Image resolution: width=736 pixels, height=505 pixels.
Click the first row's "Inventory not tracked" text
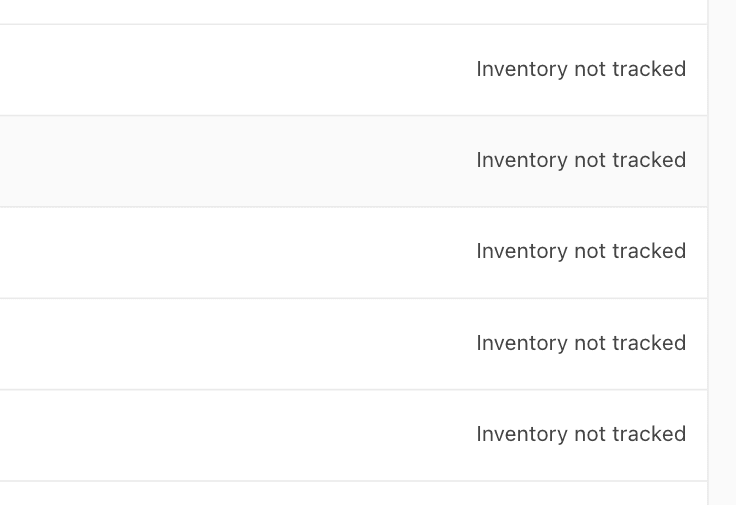point(581,69)
